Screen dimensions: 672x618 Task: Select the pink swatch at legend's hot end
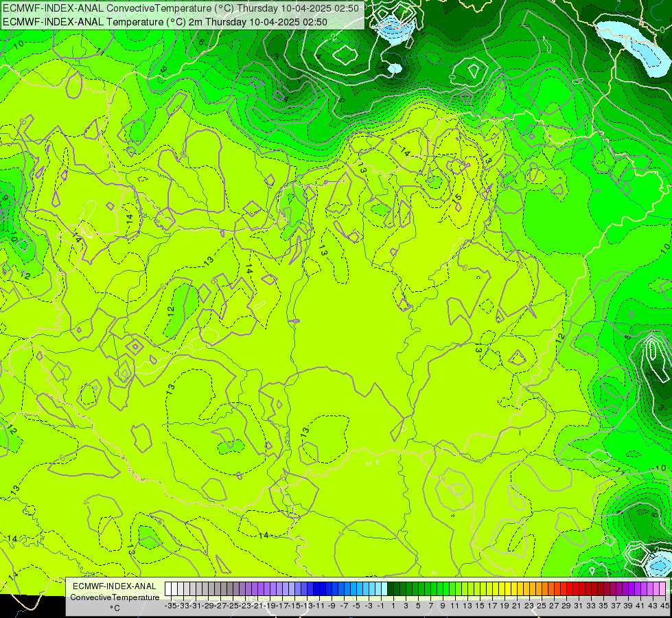pos(662,589)
